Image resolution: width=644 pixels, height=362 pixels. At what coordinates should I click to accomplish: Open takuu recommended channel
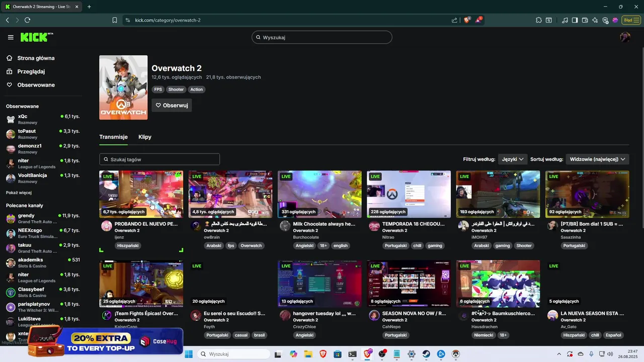point(43,248)
